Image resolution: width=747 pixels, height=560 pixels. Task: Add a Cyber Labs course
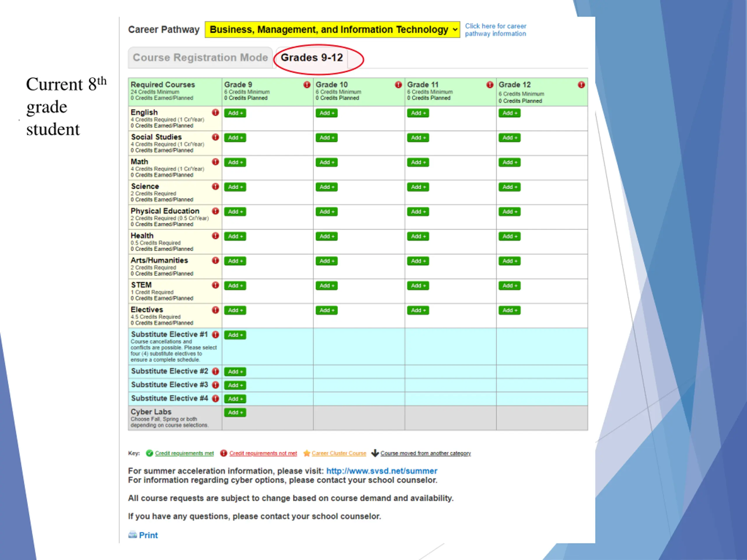[235, 412]
